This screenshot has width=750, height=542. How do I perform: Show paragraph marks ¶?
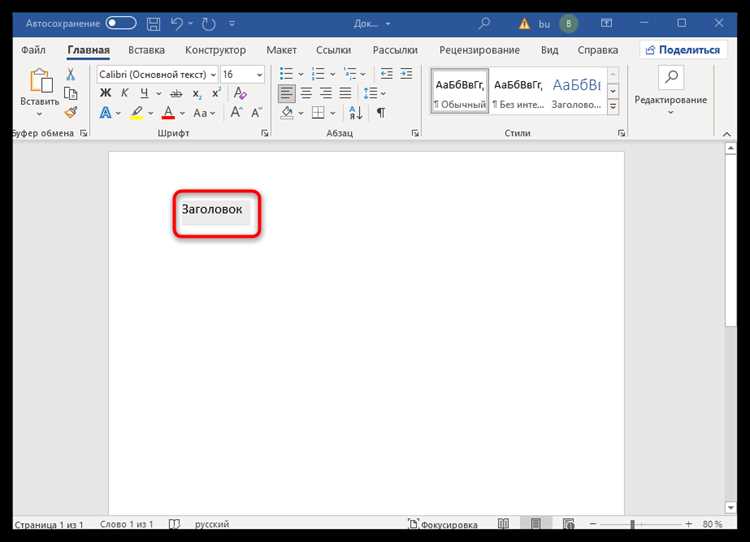tap(381, 113)
